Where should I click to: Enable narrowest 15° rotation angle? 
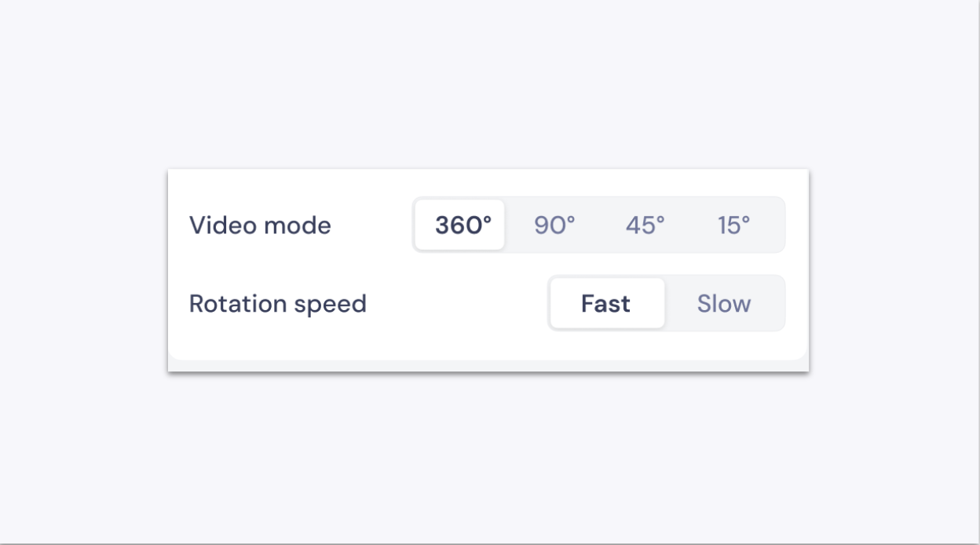734,225
